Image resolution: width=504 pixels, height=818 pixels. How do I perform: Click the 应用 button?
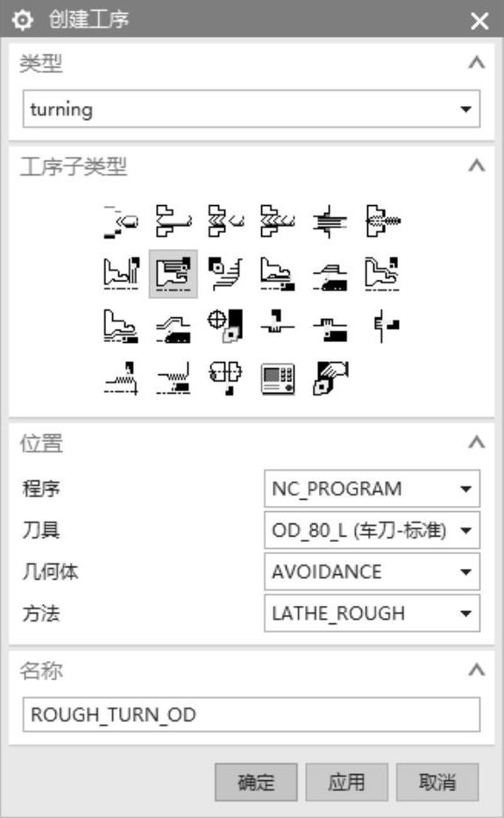pyautogui.click(x=346, y=782)
